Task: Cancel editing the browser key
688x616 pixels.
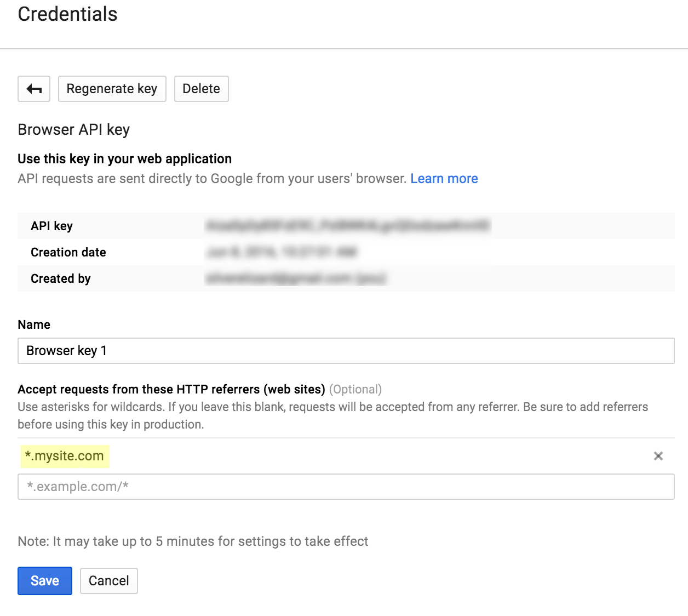Action: [108, 580]
